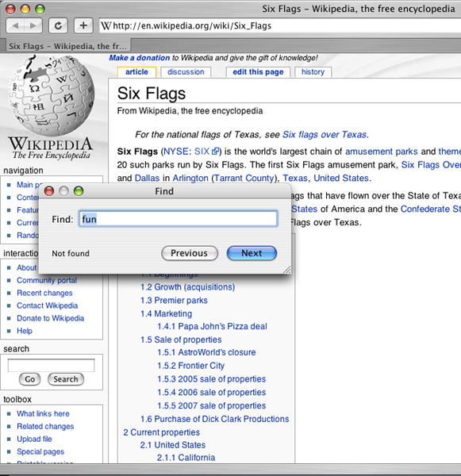Open the Confederate States link
461x476 pixels.
(x=431, y=209)
